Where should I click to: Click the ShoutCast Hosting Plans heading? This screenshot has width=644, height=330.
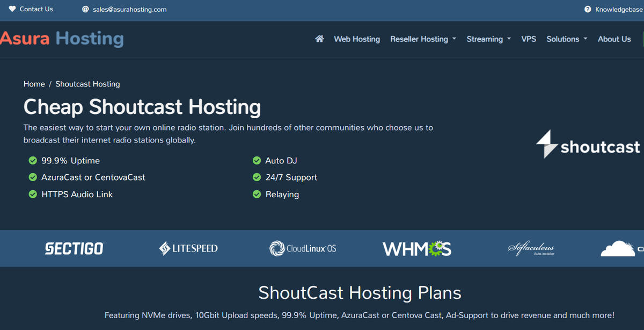[x=360, y=293]
